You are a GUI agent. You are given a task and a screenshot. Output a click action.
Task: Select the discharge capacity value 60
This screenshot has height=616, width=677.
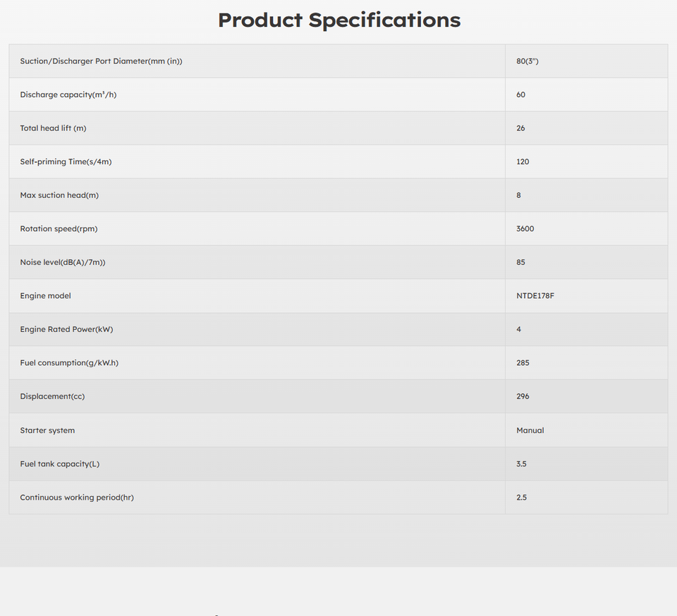point(520,94)
